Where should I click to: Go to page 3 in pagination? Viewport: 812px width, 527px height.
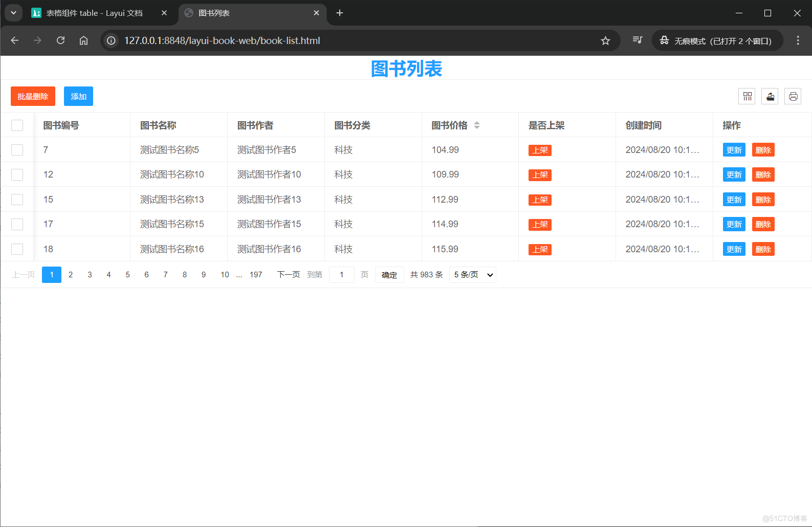[90, 275]
